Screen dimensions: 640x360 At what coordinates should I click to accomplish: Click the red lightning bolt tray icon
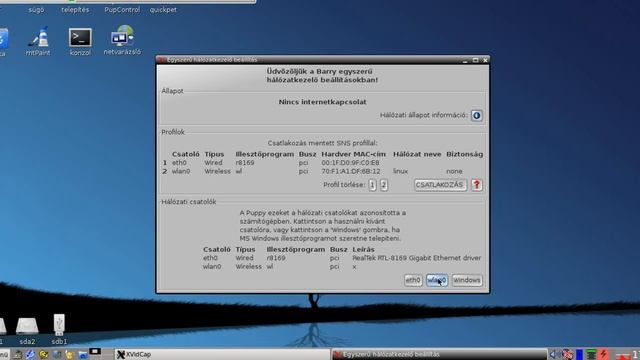coord(603,354)
